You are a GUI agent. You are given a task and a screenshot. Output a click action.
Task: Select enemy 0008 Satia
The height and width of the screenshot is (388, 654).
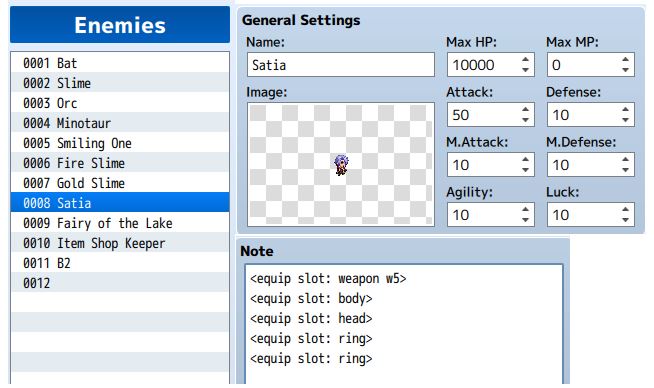click(120, 203)
